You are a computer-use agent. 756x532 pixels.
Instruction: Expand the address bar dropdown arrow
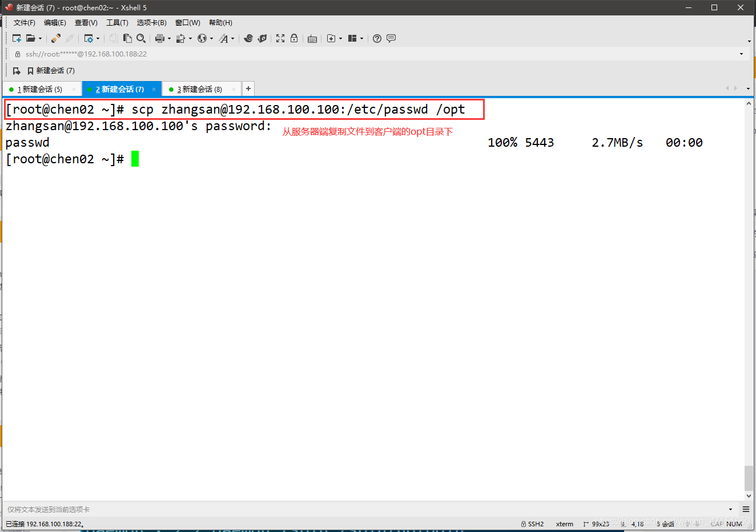[741, 54]
